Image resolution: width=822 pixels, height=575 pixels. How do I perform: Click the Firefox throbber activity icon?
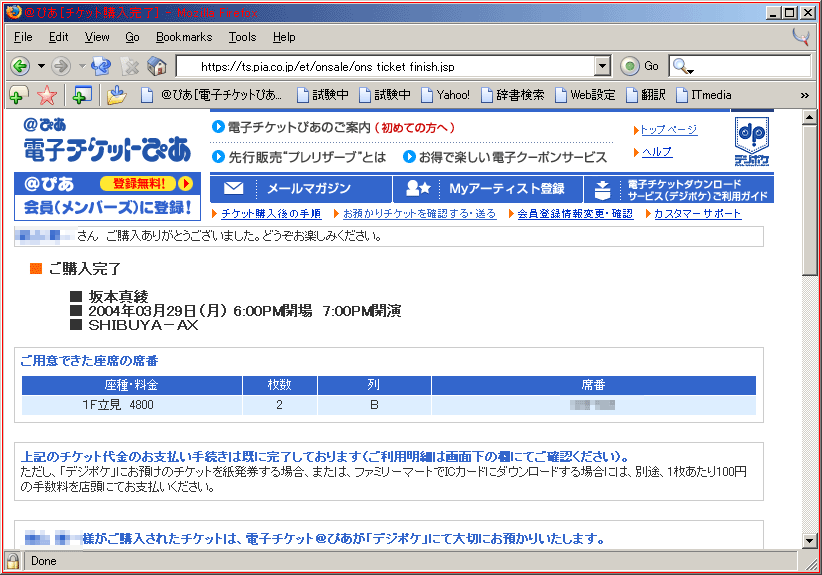pyautogui.click(x=801, y=37)
